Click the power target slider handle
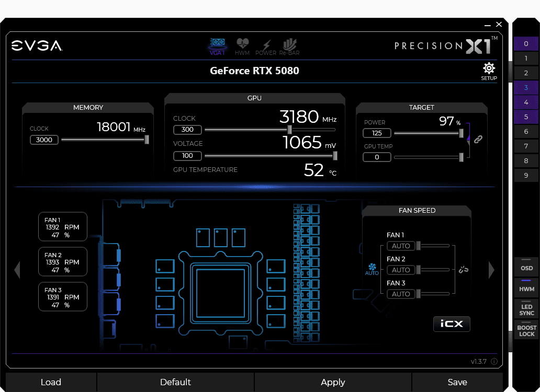This screenshot has width=540, height=392. tap(461, 133)
